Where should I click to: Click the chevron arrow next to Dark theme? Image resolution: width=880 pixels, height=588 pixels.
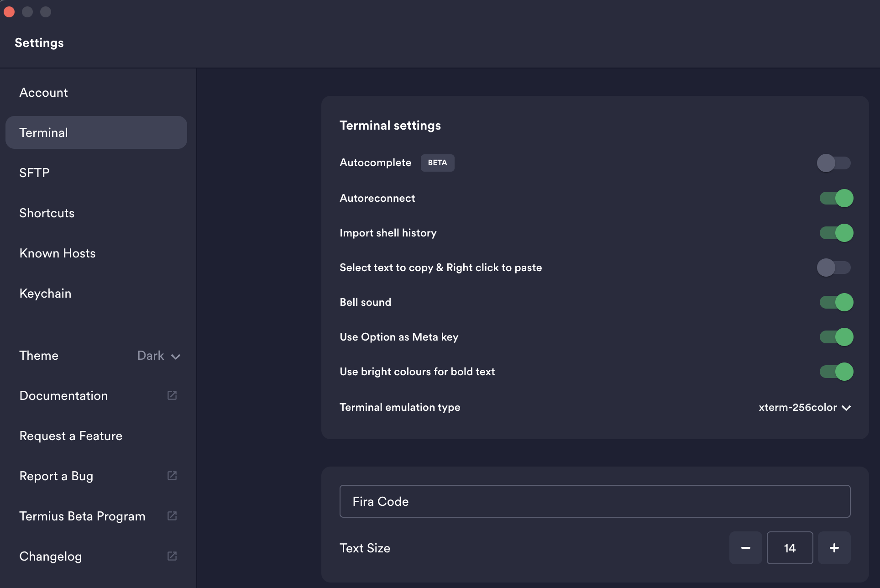[176, 357]
